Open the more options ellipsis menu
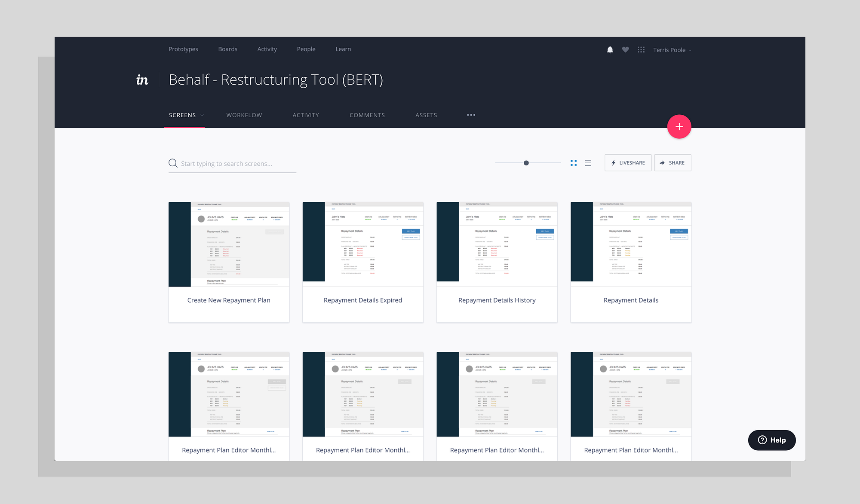 pos(471,115)
